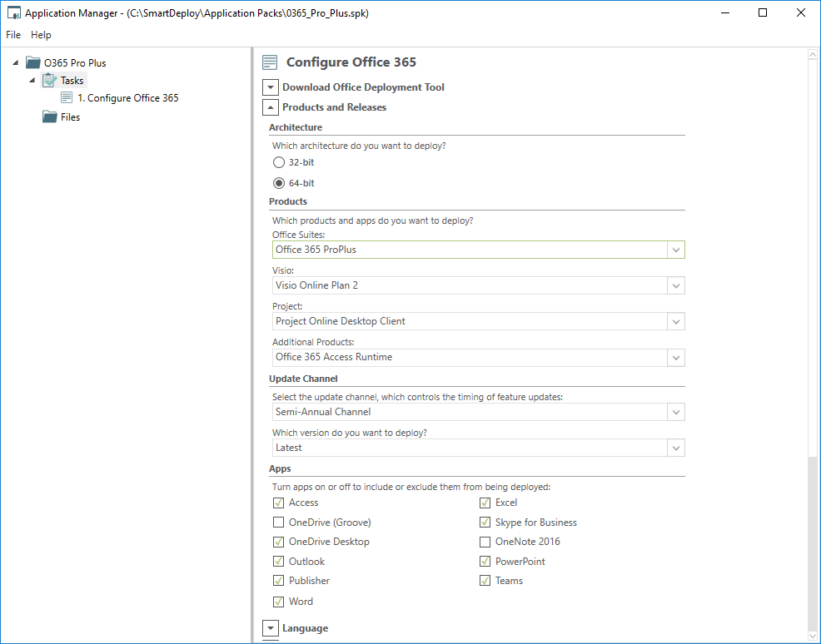The width and height of the screenshot is (821, 644).
Task: Uncheck the Teams app checkbox
Action: [485, 581]
